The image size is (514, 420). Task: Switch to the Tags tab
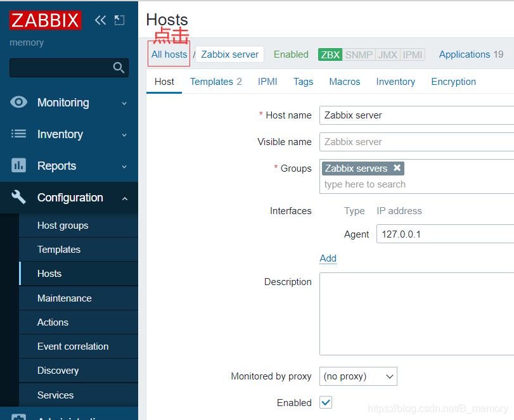[x=303, y=82]
